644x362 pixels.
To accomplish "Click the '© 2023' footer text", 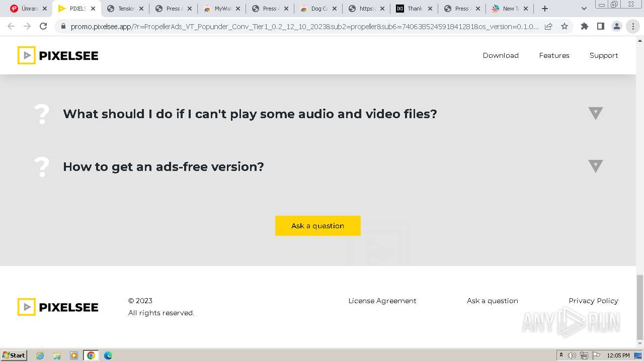I will tap(140, 301).
